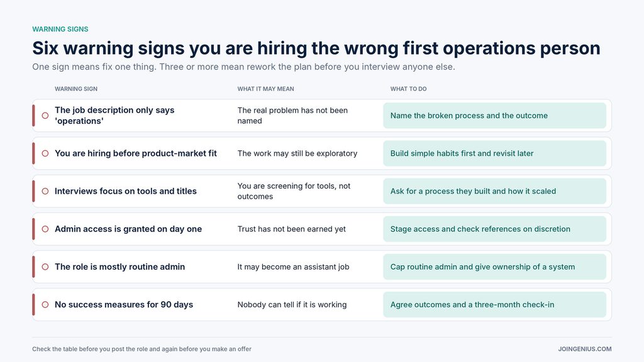Click 'Cap routine admin and give ownership of a system'
This screenshot has width=644, height=362.
pyautogui.click(x=494, y=266)
